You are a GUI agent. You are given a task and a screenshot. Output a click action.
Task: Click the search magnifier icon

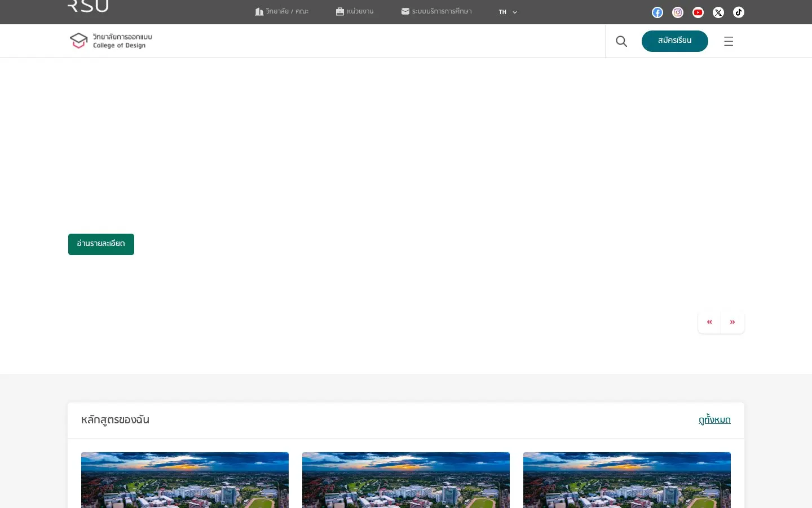(621, 41)
